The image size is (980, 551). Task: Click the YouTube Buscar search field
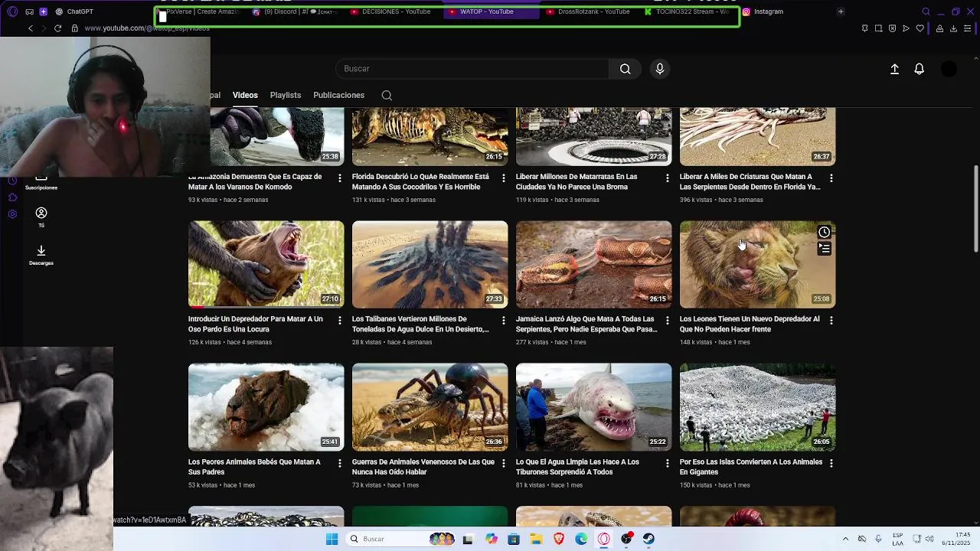pyautogui.click(x=472, y=69)
